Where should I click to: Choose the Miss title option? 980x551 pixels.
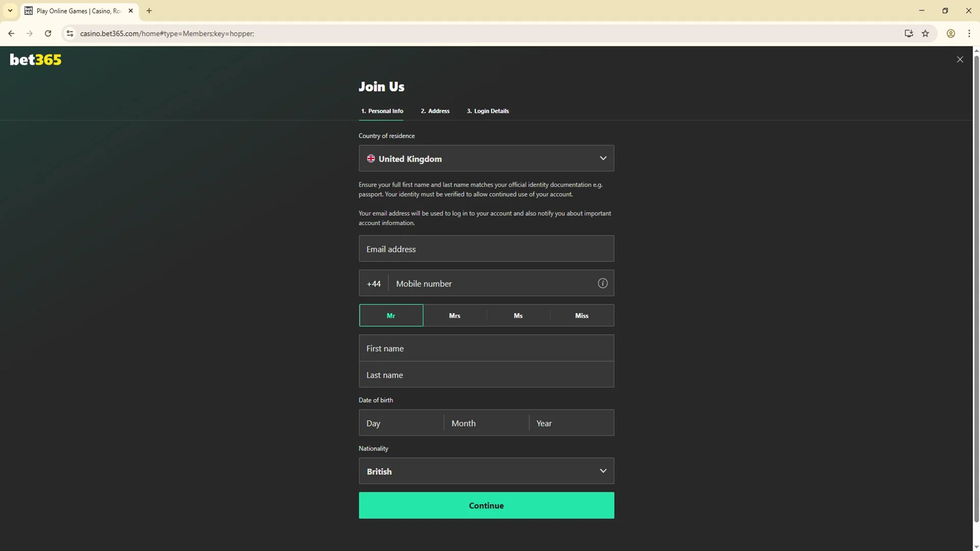point(581,316)
